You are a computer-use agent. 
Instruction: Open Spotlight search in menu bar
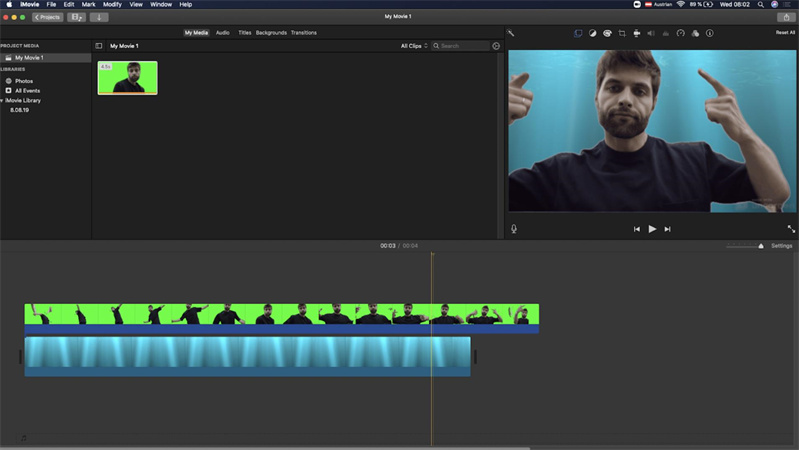pyautogui.click(x=761, y=4)
